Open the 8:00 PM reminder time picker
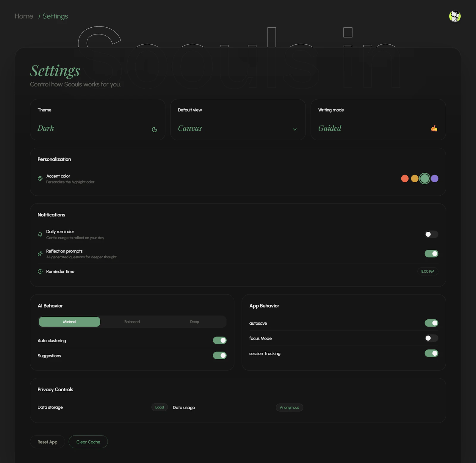The height and width of the screenshot is (463, 476). [x=428, y=271]
